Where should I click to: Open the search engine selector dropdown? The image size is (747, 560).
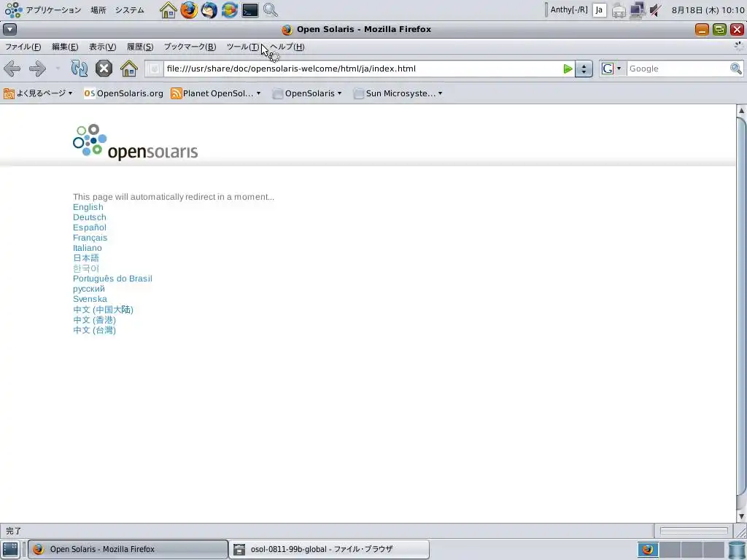(x=612, y=69)
